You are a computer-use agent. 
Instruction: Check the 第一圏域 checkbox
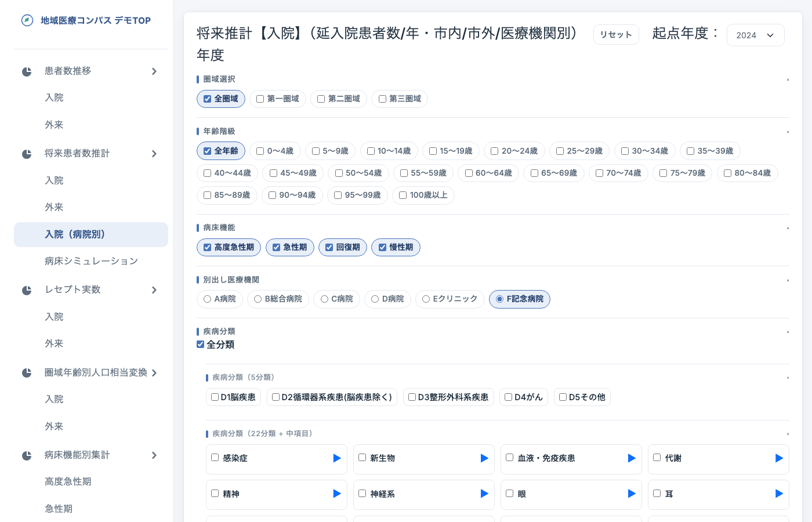[x=260, y=99]
